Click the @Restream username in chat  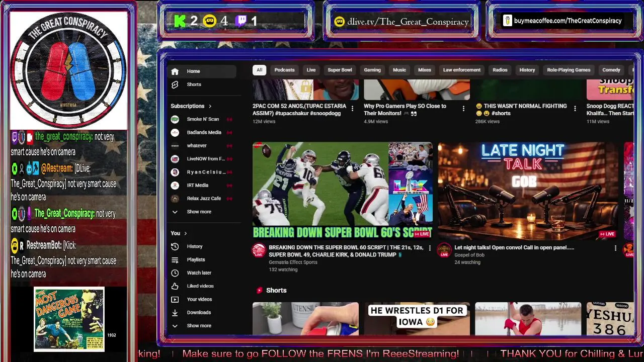[x=57, y=168]
